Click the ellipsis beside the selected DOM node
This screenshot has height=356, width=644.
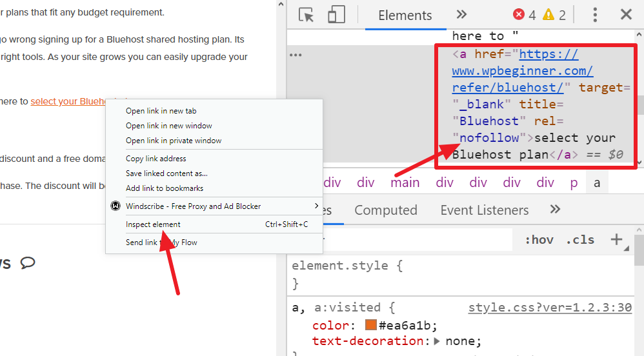296,55
